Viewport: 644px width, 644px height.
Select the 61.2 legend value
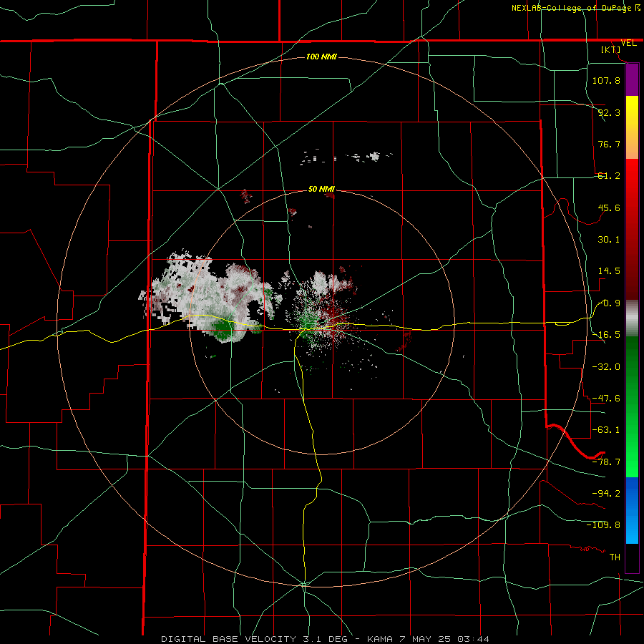click(609, 176)
